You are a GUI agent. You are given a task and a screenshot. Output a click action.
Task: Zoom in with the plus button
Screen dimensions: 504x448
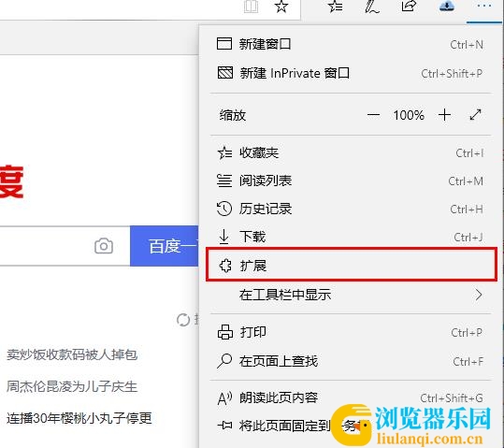[x=444, y=115]
